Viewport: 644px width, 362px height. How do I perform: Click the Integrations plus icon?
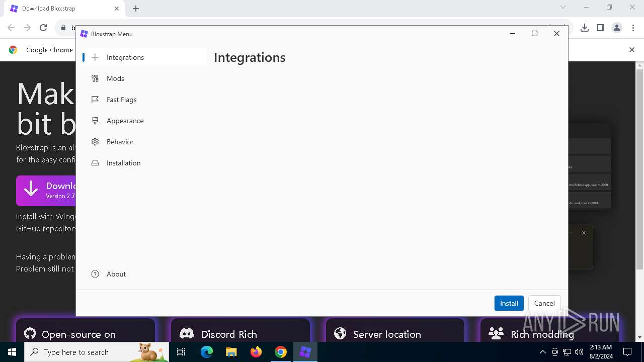[95, 57]
